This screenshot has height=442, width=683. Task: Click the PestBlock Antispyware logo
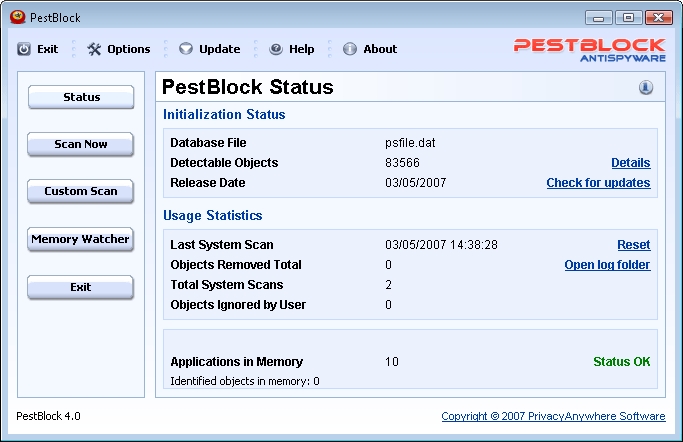(x=589, y=50)
